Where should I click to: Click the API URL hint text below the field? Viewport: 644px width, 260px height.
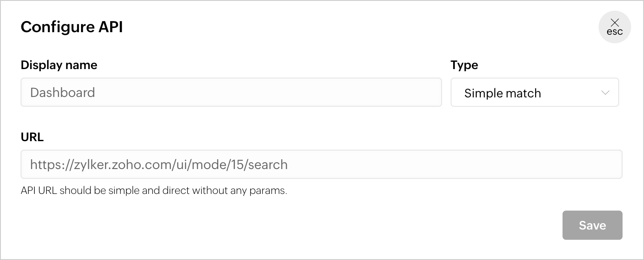point(153,190)
